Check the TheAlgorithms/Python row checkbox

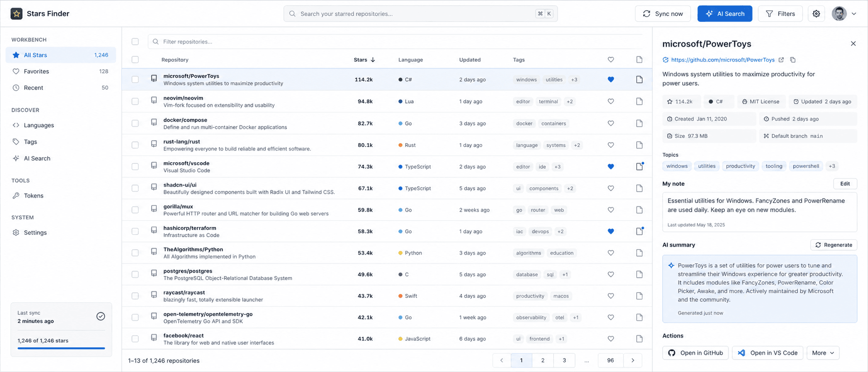pyautogui.click(x=135, y=253)
